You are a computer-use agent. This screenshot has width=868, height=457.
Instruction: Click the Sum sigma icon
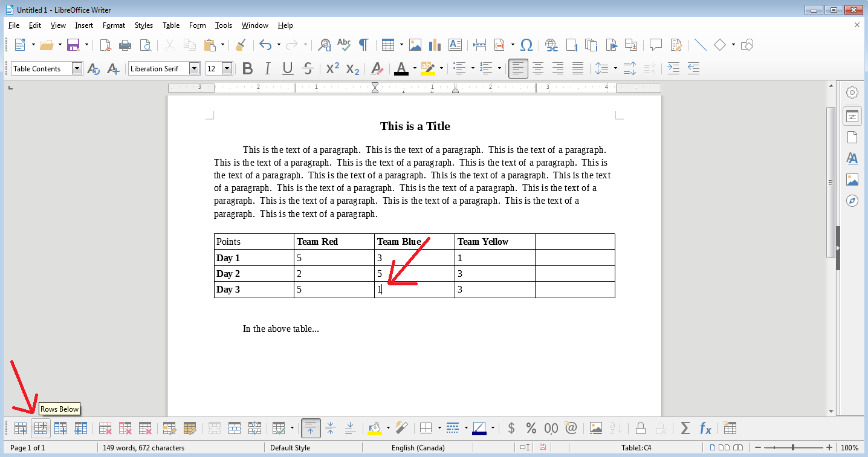pos(685,429)
